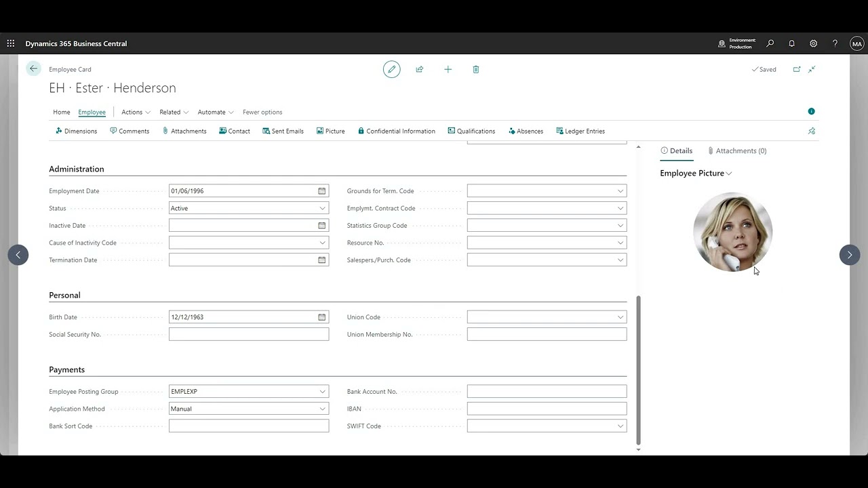Collapse the Personal section header
Screen dimensions: 868x488
click(x=64, y=296)
